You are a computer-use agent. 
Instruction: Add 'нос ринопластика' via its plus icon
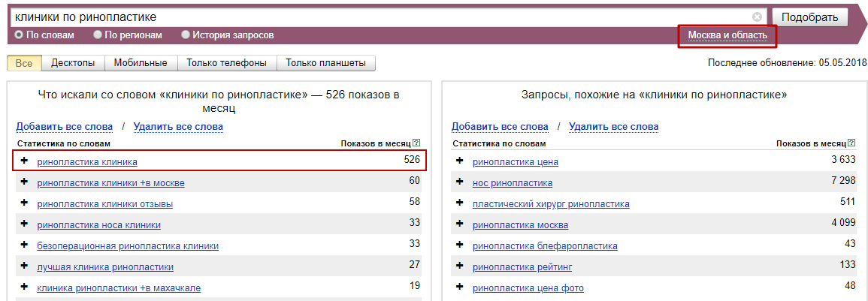pyautogui.click(x=459, y=182)
